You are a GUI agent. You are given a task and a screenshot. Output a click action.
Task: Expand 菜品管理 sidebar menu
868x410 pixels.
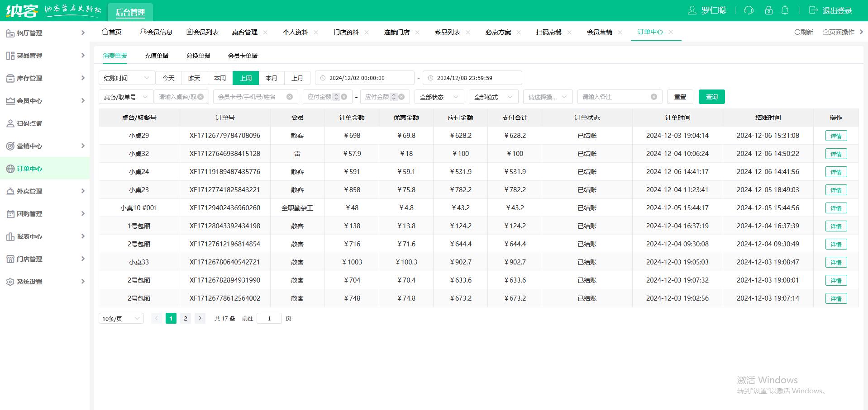pyautogui.click(x=45, y=56)
